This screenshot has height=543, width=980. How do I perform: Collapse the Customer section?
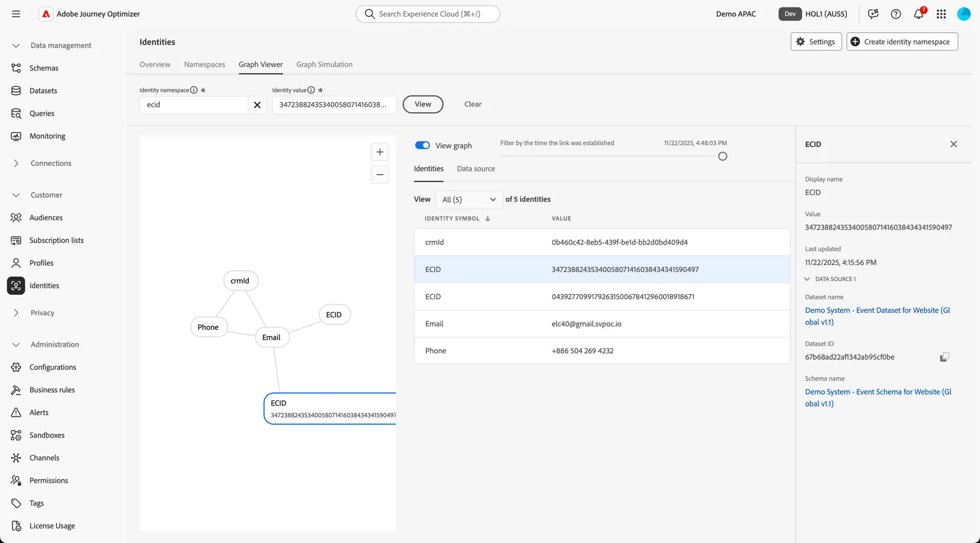[16, 195]
